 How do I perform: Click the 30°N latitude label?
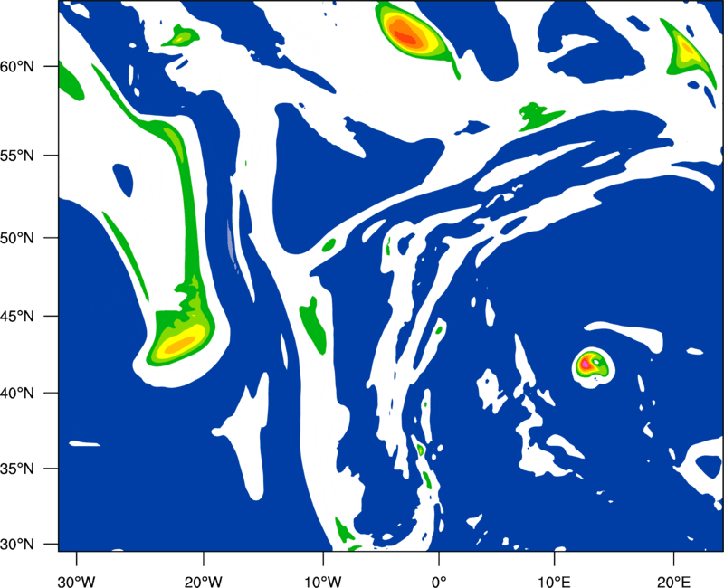click(x=17, y=545)
